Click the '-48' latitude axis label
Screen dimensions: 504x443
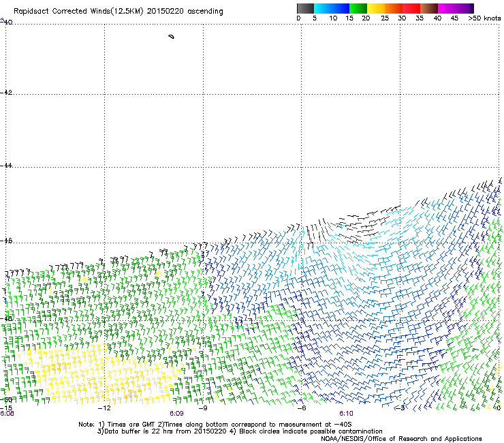coord(6,318)
